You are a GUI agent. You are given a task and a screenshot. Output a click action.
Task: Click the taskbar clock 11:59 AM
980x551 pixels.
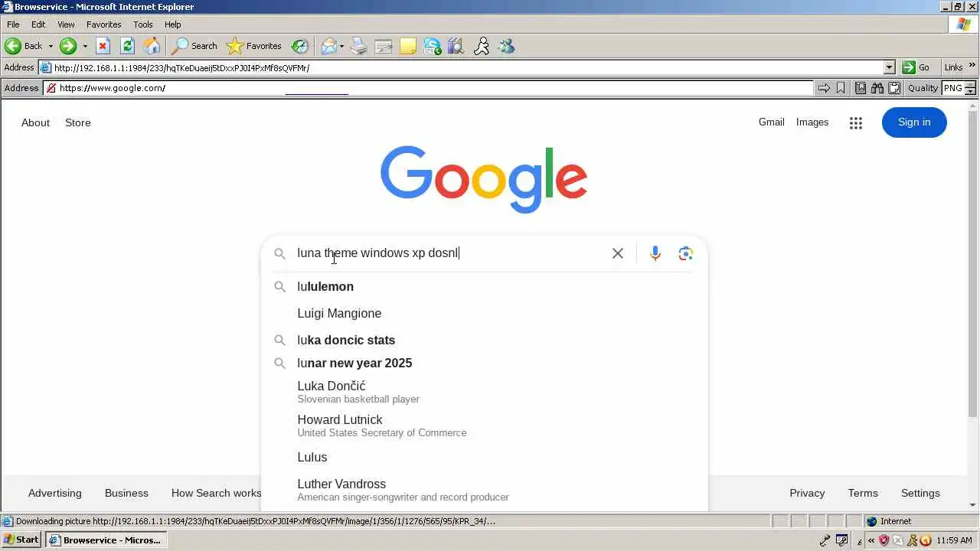coord(955,540)
